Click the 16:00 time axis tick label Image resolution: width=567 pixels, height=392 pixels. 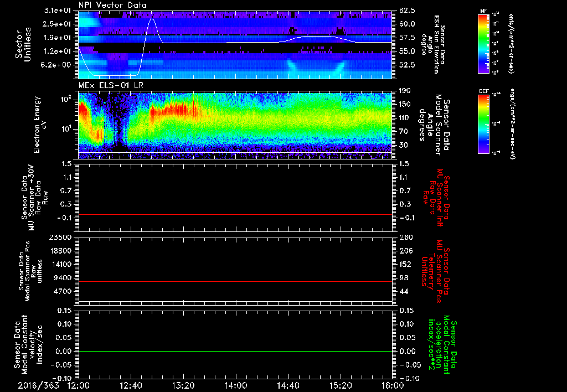[x=393, y=385]
